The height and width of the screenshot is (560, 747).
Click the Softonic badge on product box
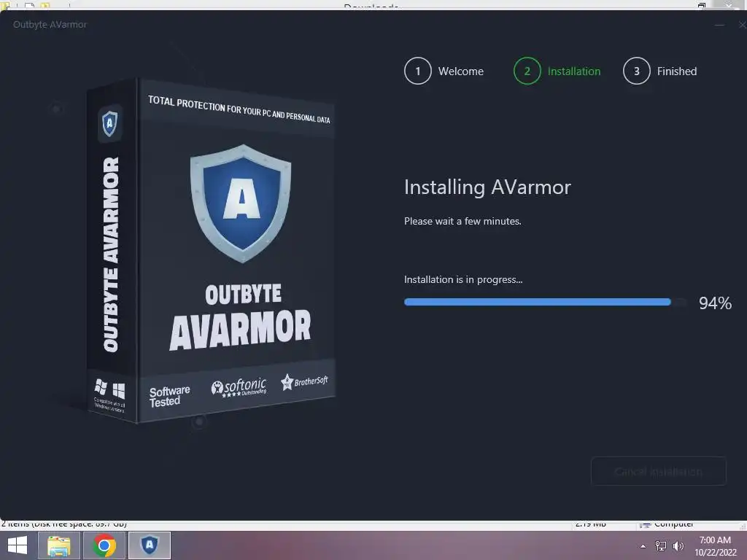239,388
